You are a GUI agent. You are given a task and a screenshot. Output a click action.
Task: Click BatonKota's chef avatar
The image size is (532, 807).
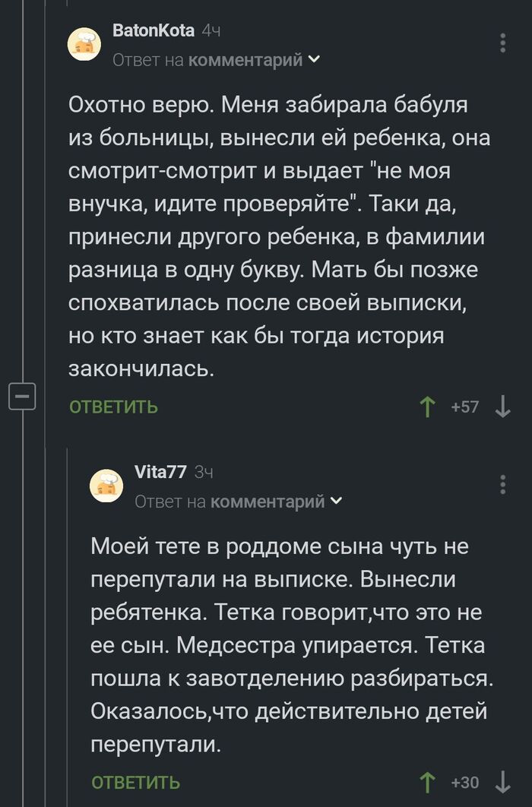tap(84, 43)
